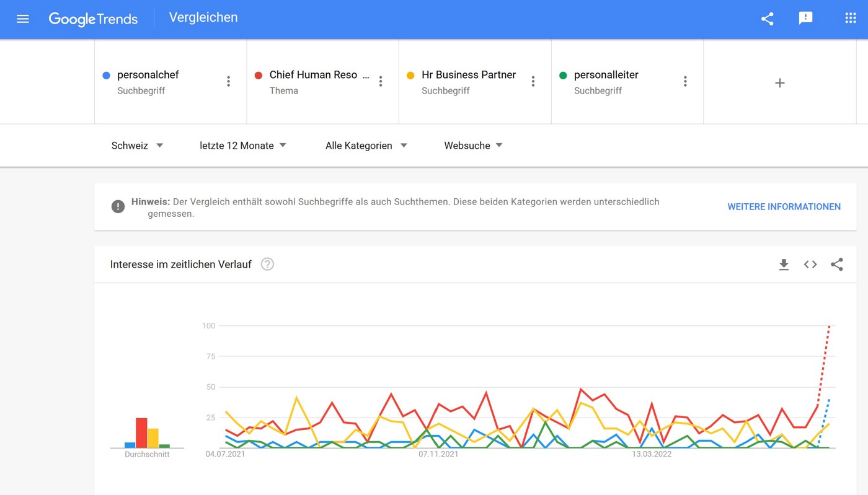Viewport: 868px width, 495px height.
Task: Click the green personalleiter color dot
Action: [x=563, y=76]
